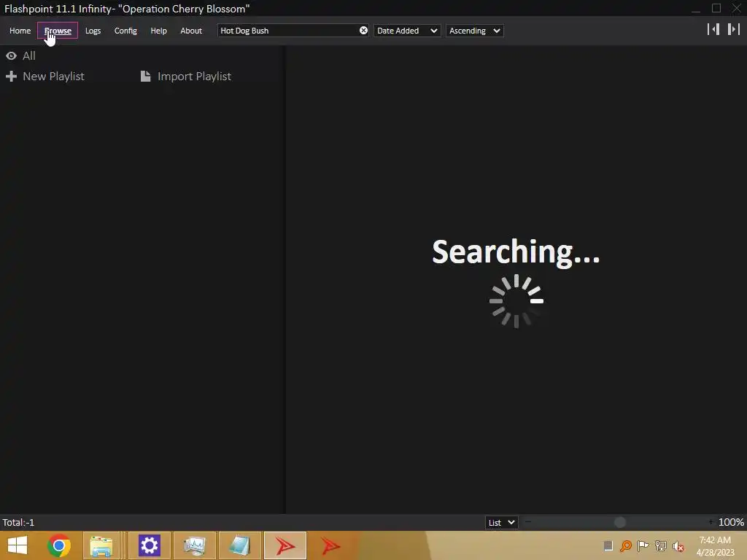This screenshot has width=747, height=560.
Task: Open the Date Added sort dropdown
Action: pos(407,31)
